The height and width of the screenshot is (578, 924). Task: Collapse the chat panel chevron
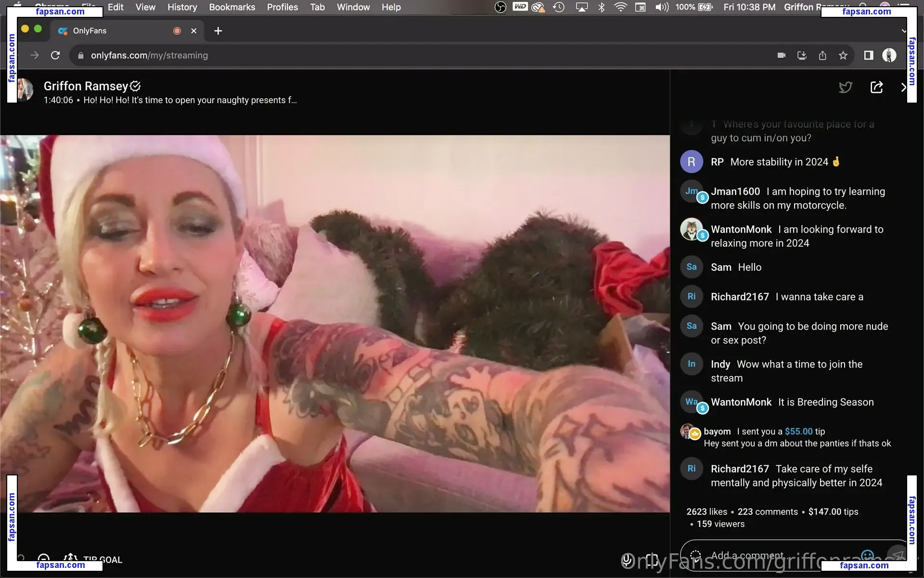click(903, 87)
